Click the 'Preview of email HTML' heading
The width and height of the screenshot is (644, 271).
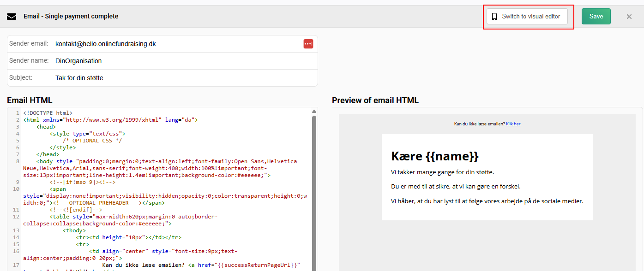point(375,100)
